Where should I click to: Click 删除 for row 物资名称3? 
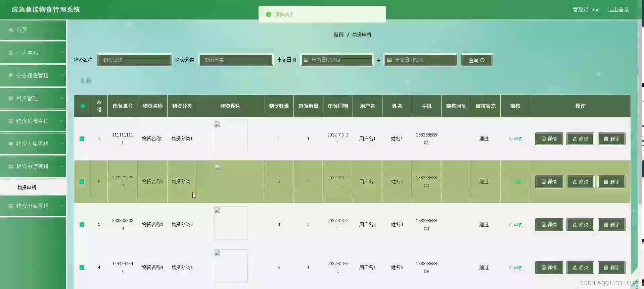click(x=611, y=225)
